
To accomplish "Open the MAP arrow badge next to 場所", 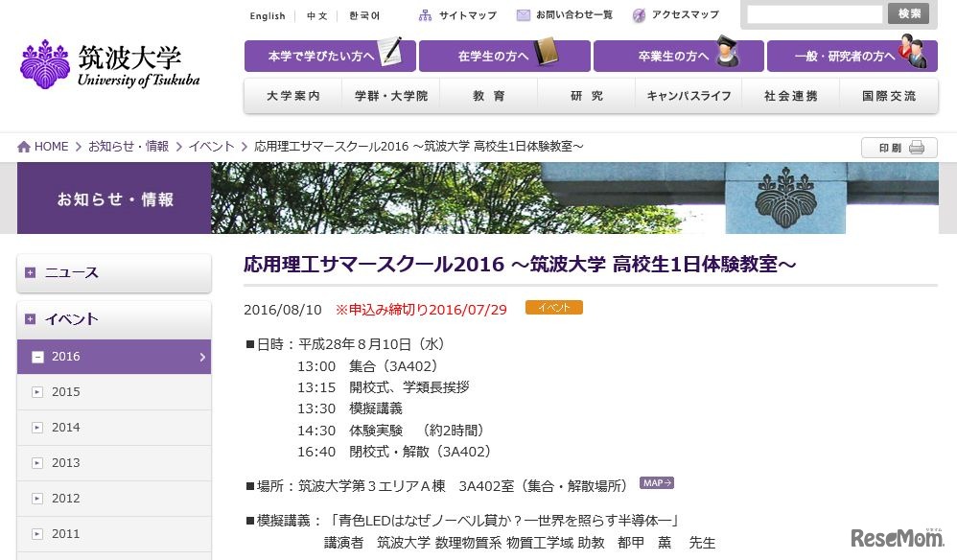I will [x=657, y=482].
